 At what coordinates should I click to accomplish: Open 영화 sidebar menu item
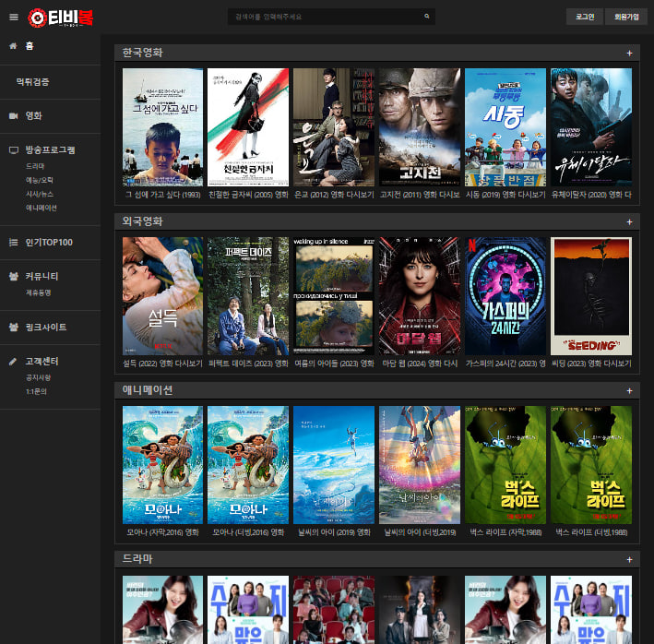pos(34,116)
